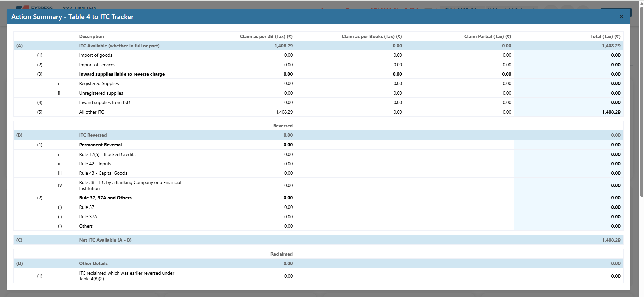This screenshot has width=644, height=297.
Task: Select the Other Details section row
Action: pos(93,263)
